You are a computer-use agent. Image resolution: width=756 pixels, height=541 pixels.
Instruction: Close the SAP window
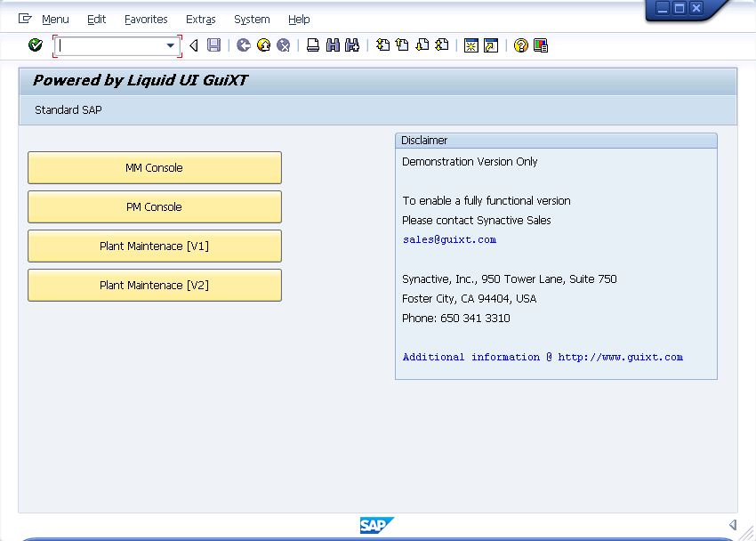pos(696,8)
